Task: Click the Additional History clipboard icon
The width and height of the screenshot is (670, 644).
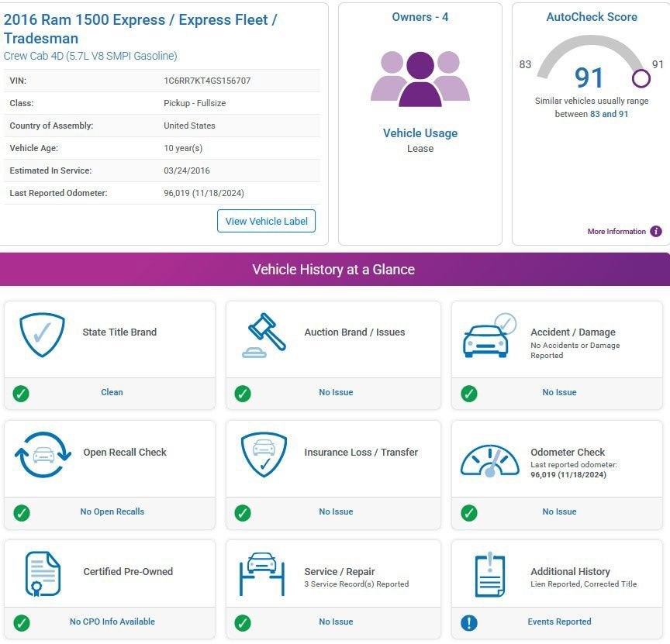Action: point(489,574)
